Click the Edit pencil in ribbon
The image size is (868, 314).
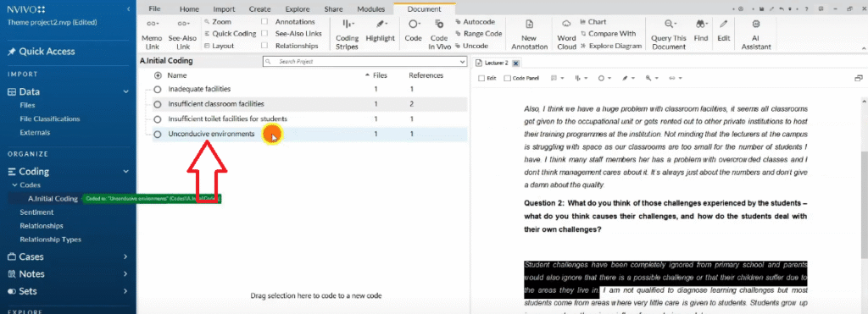point(724,30)
